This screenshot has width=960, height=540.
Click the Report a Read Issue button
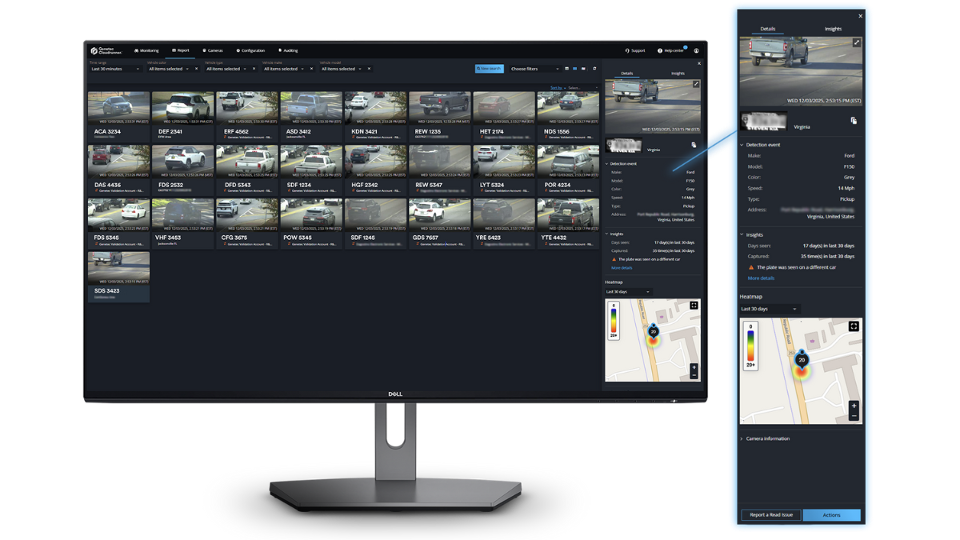click(x=770, y=515)
